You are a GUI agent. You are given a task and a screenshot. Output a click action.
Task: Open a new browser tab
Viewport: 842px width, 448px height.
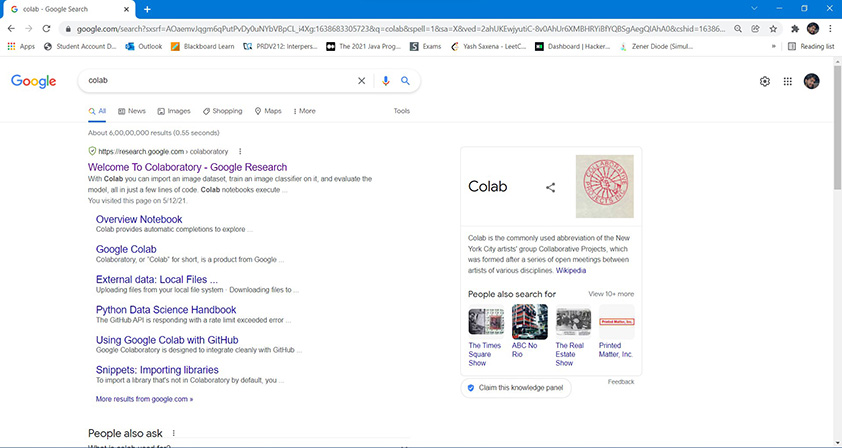tap(147, 9)
